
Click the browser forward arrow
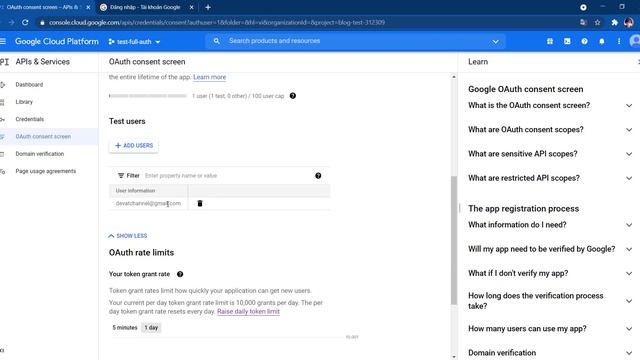pyautogui.click(x=11, y=22)
